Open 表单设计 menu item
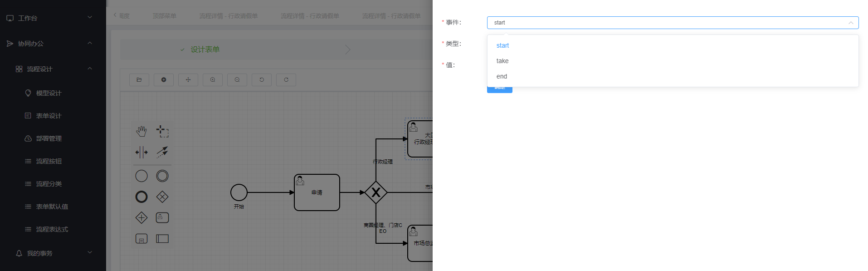 tap(53, 116)
